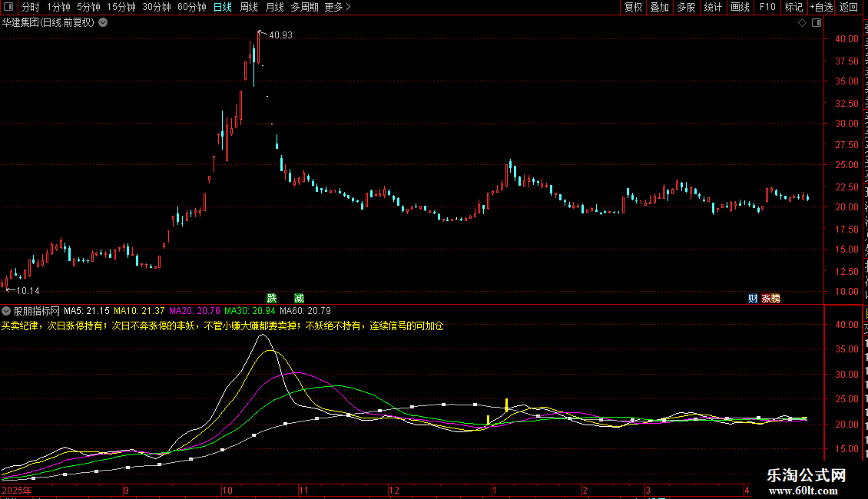
Task: Open F10 company information
Action: [x=767, y=7]
